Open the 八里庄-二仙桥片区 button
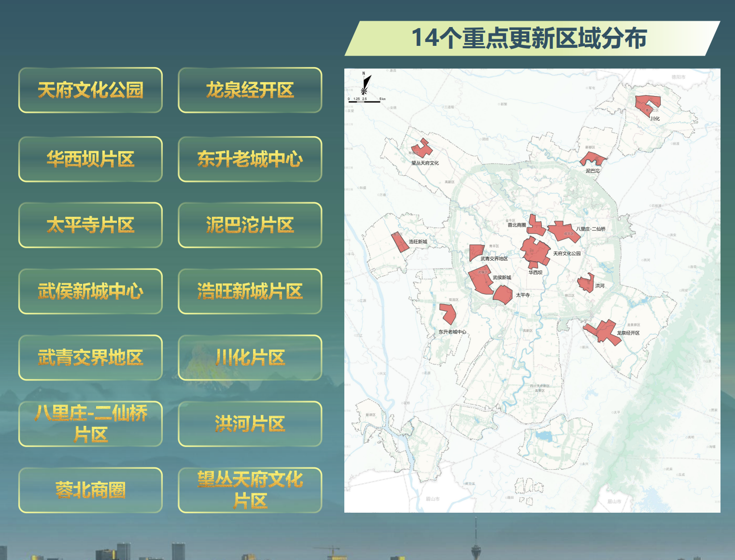The width and height of the screenshot is (735, 560). click(90, 424)
